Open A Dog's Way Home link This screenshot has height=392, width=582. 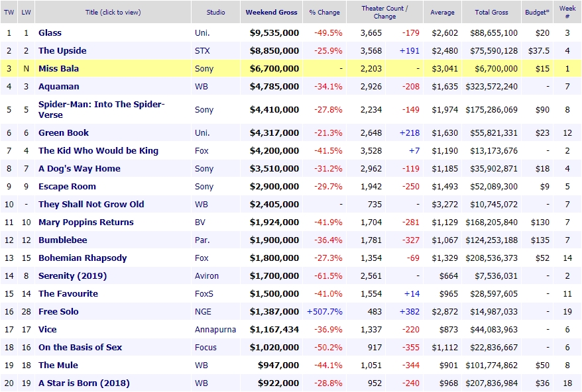[80, 168]
